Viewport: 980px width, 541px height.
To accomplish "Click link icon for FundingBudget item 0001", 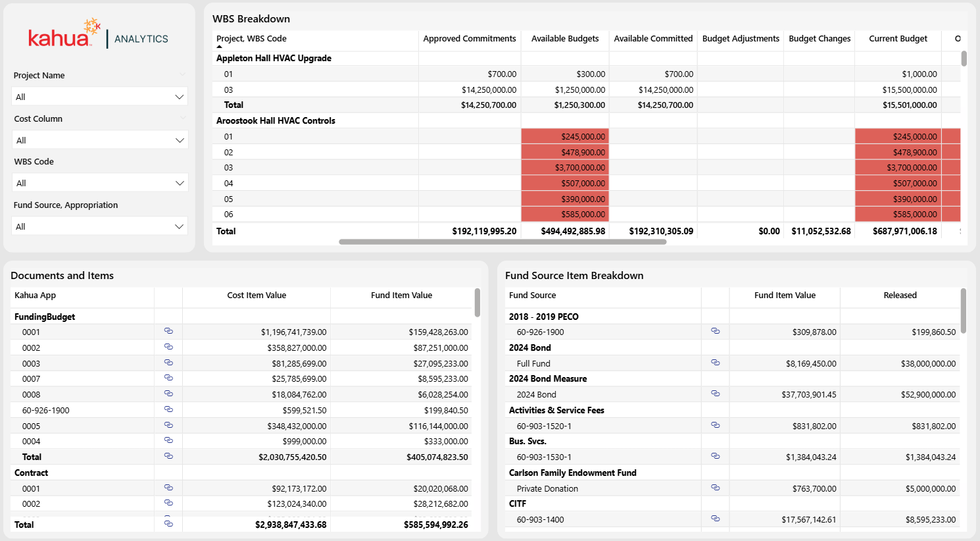I will click(x=168, y=331).
